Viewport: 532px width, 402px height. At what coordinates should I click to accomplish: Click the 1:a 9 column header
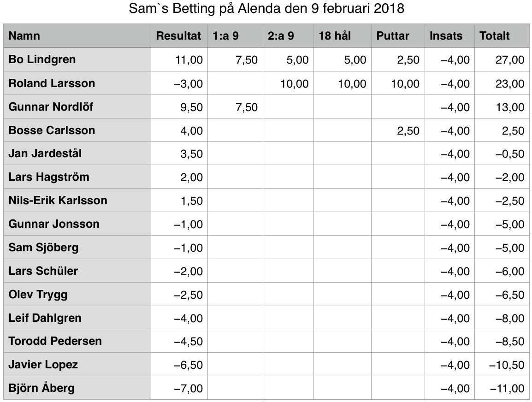coord(235,35)
